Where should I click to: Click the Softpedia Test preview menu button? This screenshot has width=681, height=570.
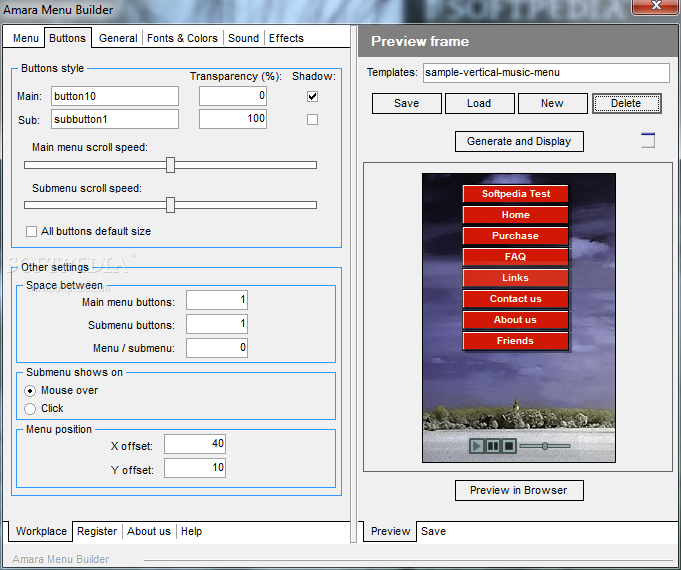[x=516, y=194]
